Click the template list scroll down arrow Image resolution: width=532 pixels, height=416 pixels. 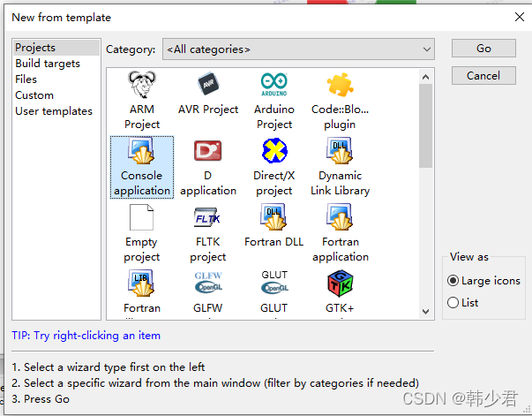(x=425, y=311)
